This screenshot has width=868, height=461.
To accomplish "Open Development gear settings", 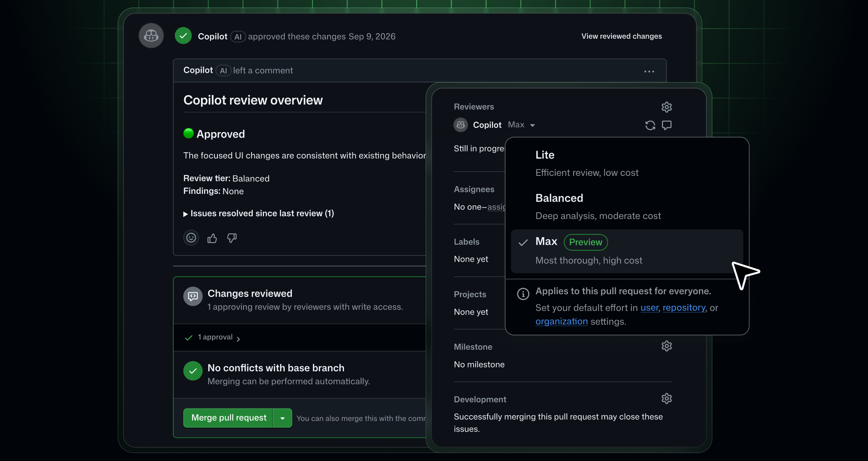I will click(x=667, y=399).
